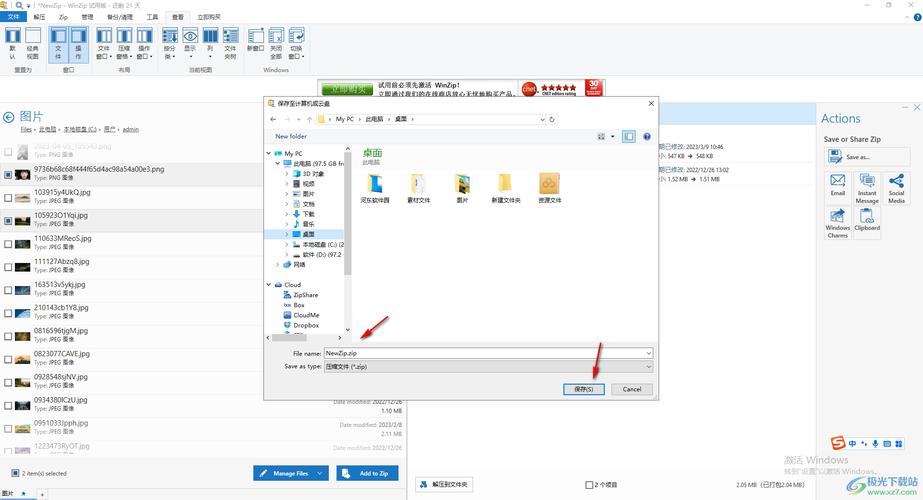Viewport: 923px width, 500px height.
Task: Switch to the 工具 ribbon tab
Action: (152, 17)
